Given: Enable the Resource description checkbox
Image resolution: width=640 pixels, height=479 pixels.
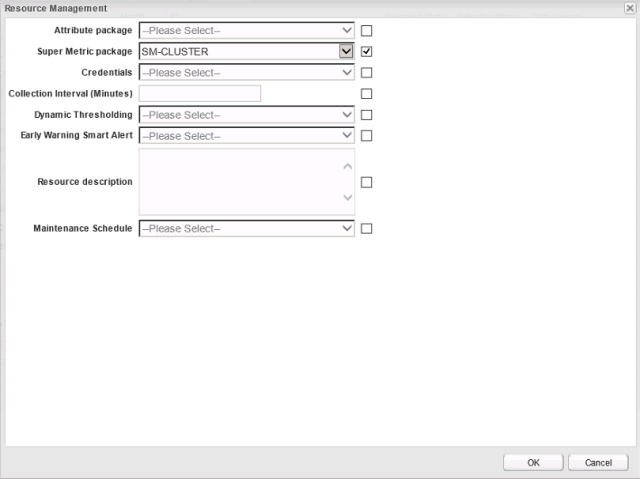Looking at the screenshot, I should tap(366, 182).
